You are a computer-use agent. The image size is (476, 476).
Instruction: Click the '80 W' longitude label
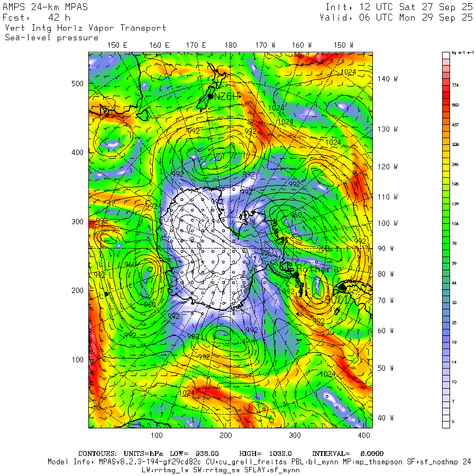386,274
